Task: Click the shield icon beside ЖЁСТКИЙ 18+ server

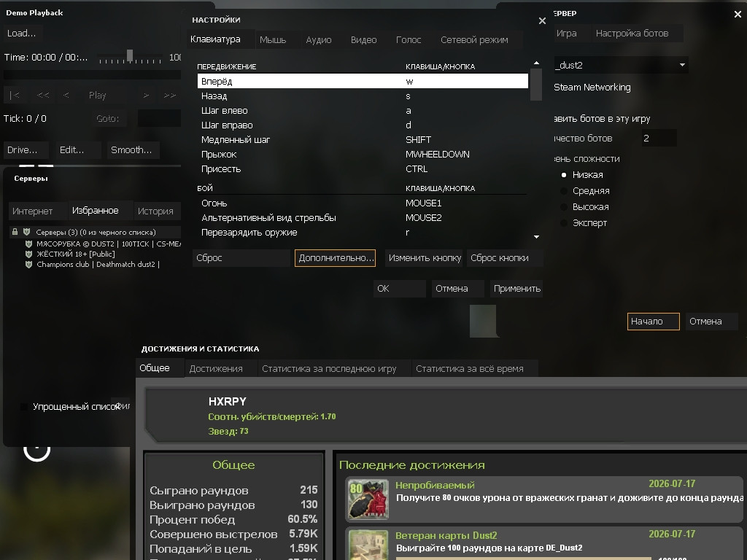Action: [28, 254]
